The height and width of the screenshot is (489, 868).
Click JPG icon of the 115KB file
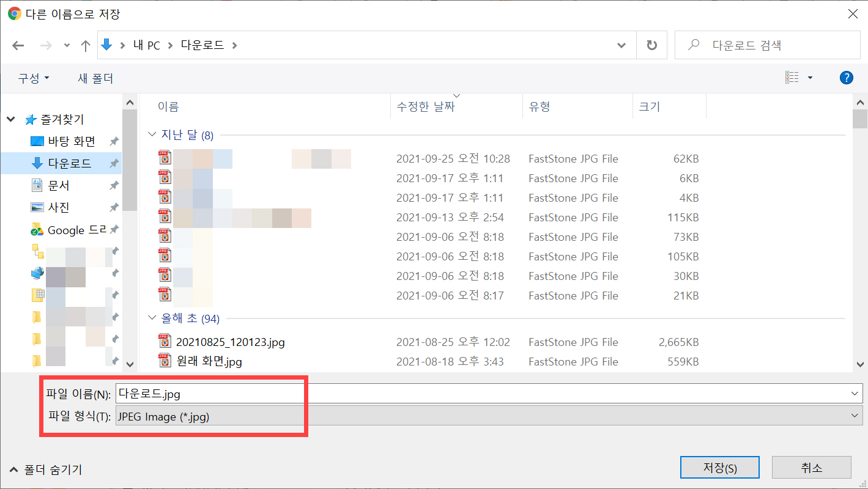pyautogui.click(x=165, y=217)
